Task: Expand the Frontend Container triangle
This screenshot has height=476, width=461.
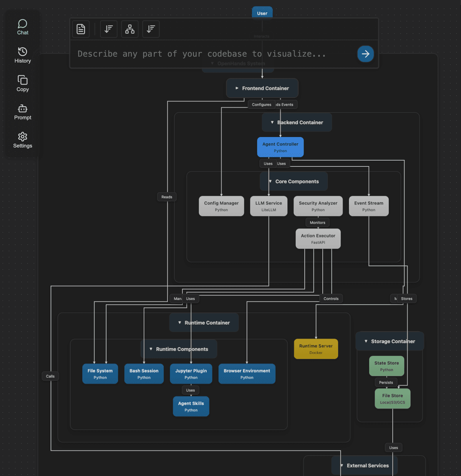Action: [x=237, y=88]
